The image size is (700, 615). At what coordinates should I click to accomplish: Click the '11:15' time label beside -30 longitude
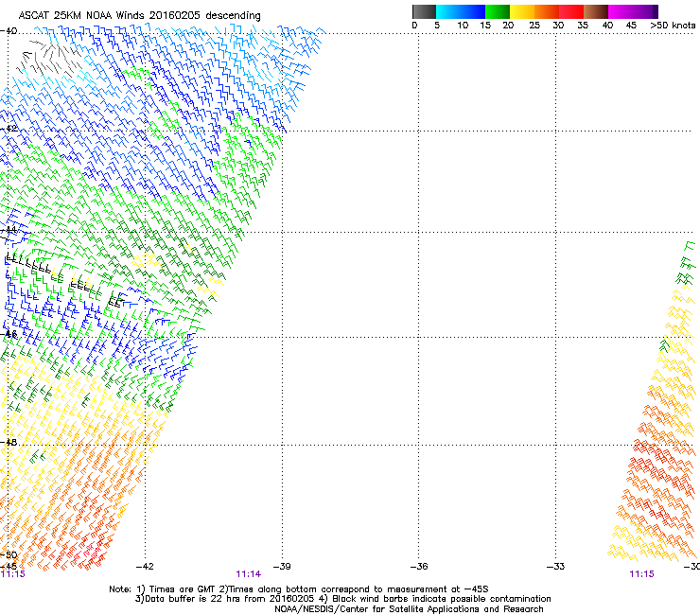641,574
